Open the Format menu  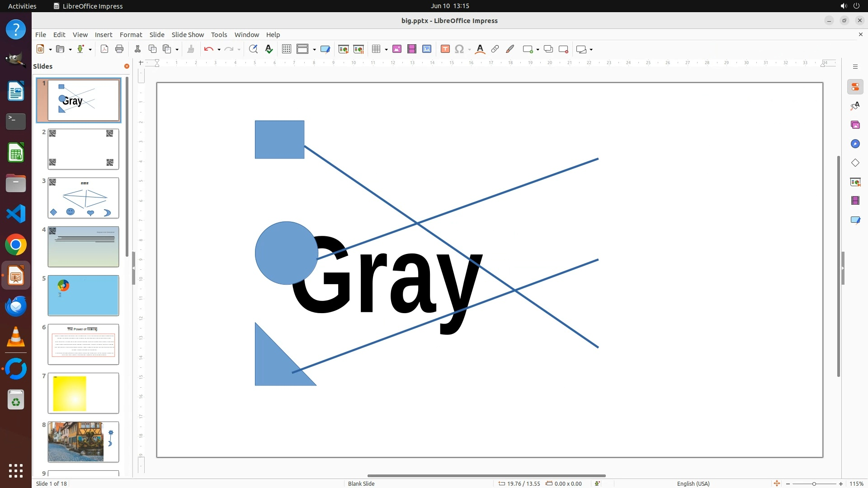[x=131, y=35]
